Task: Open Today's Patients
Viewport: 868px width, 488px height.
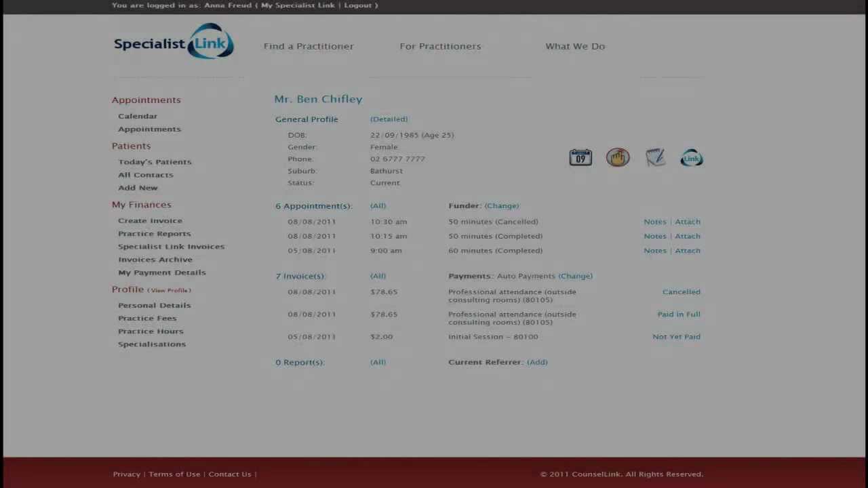Action: coord(155,162)
